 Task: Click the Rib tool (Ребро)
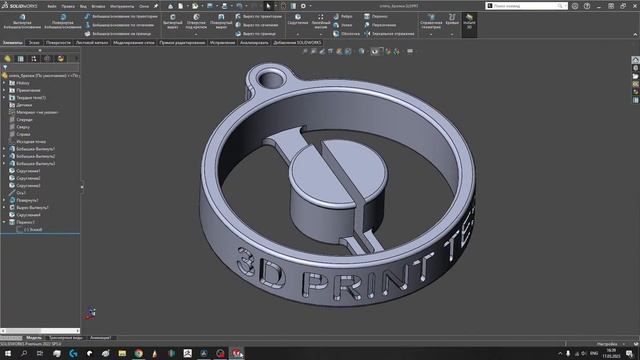click(343, 16)
